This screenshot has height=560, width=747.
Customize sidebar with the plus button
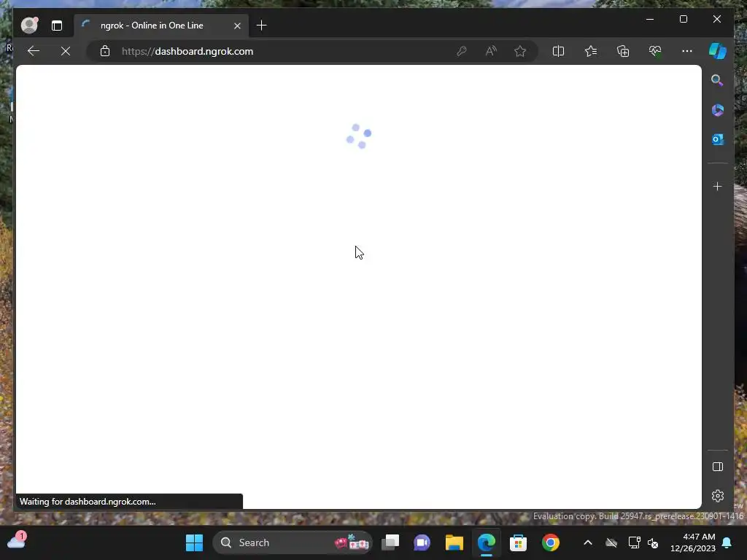[718, 186]
